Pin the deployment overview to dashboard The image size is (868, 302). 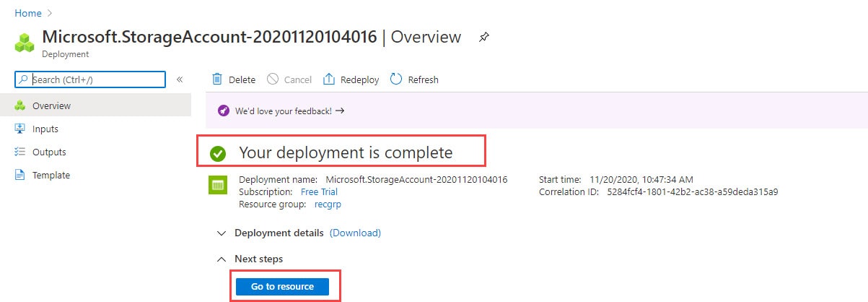tap(483, 38)
